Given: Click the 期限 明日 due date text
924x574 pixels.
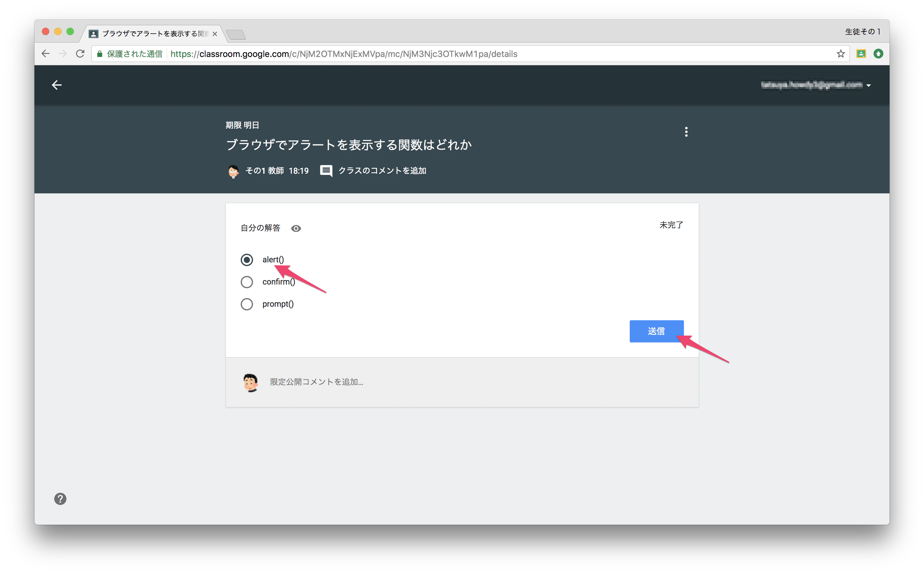Looking at the screenshot, I should [242, 125].
